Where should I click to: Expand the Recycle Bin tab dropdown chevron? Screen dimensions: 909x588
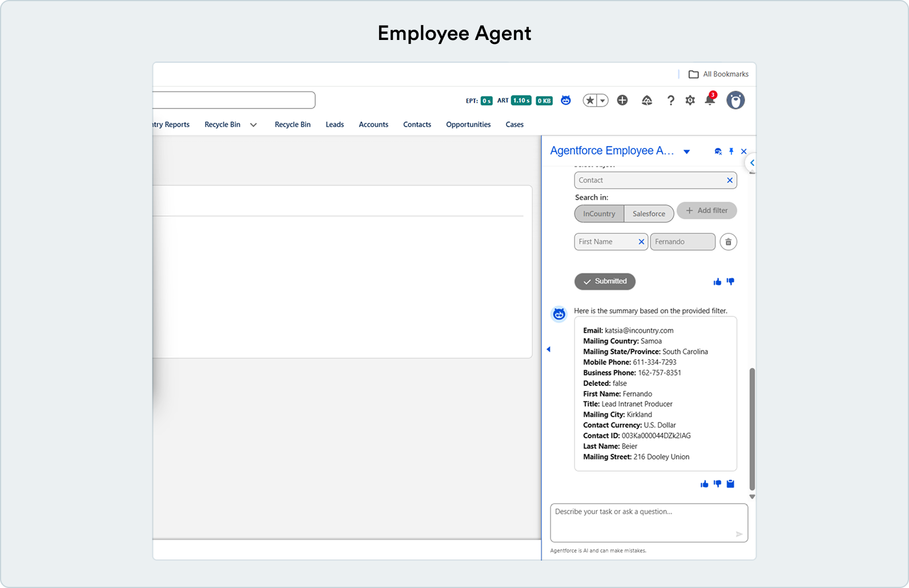click(254, 125)
